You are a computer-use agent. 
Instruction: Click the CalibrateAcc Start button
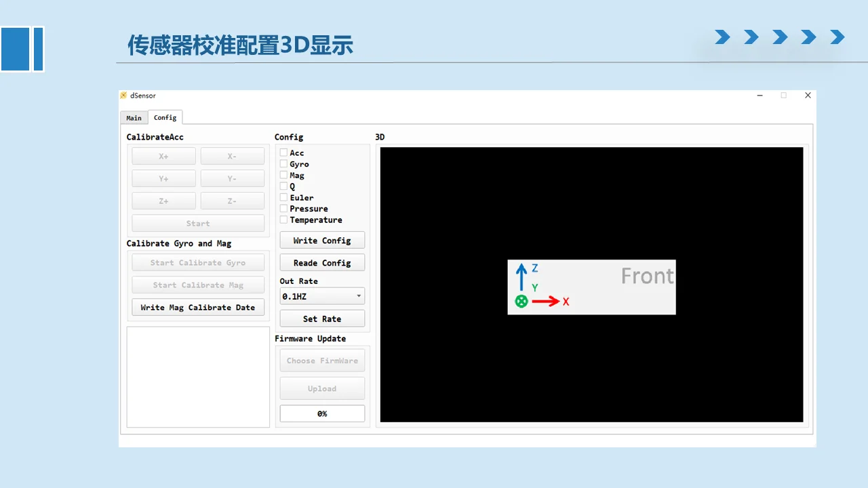coord(198,224)
